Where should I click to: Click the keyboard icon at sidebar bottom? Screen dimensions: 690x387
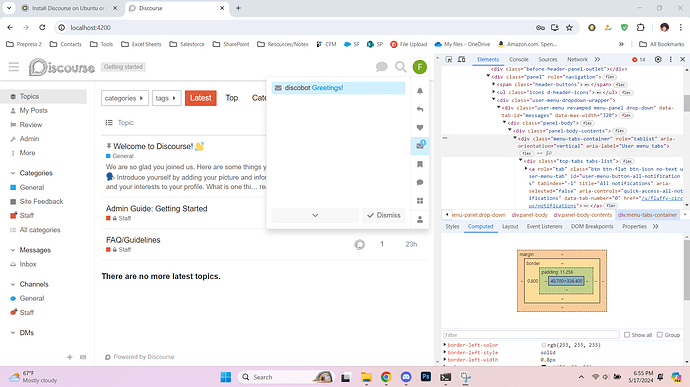83,357
